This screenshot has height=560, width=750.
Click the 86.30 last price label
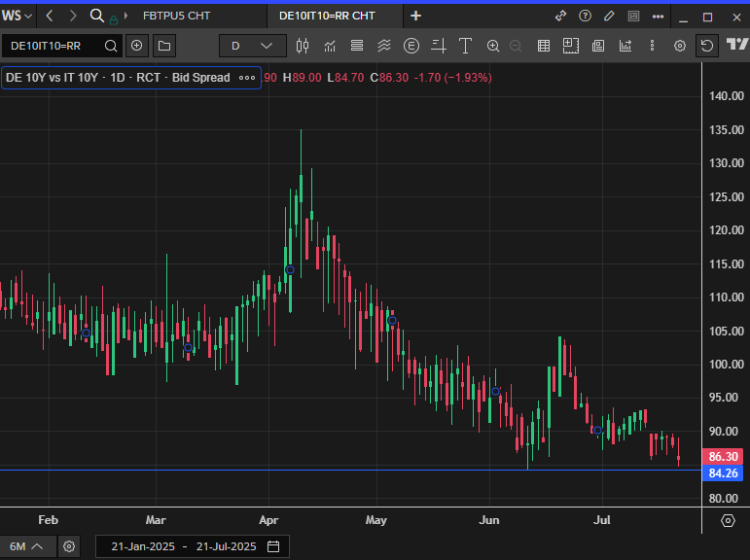tap(723, 456)
